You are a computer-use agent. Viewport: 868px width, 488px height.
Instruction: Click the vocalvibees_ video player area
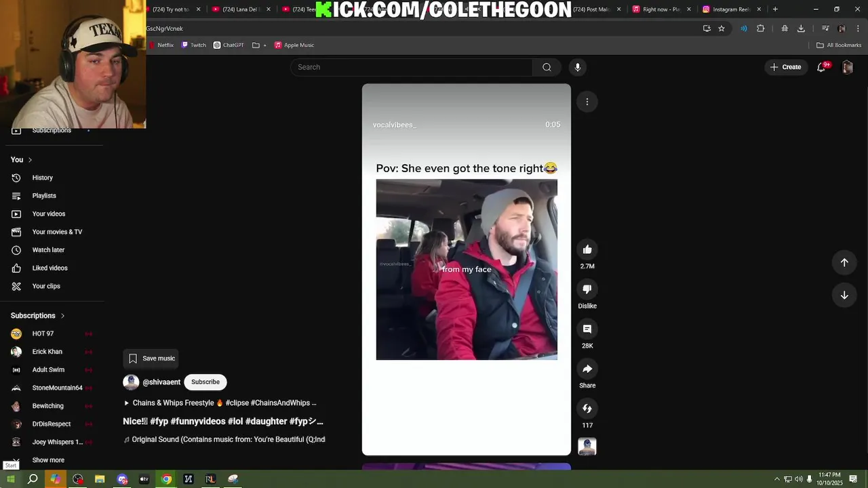[x=467, y=270]
